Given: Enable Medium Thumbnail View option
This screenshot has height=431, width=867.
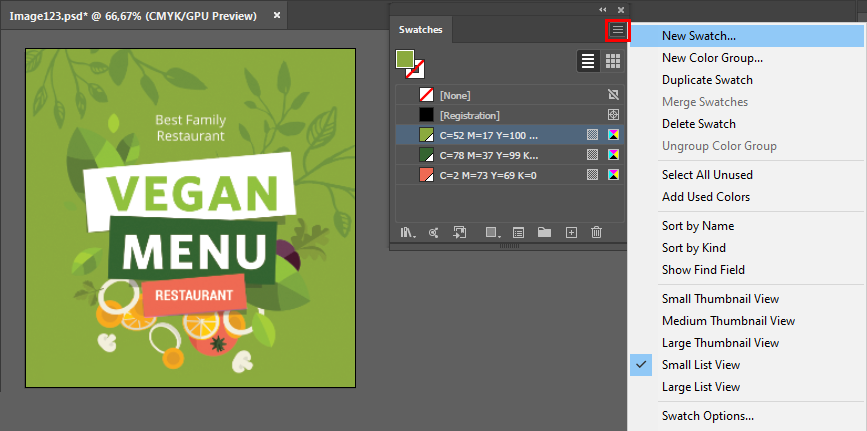Looking at the screenshot, I should [x=727, y=321].
